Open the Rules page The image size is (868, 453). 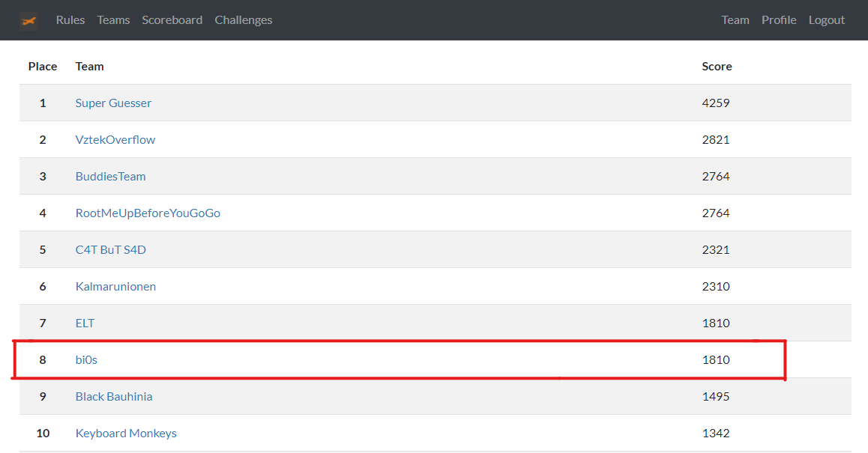(70, 20)
